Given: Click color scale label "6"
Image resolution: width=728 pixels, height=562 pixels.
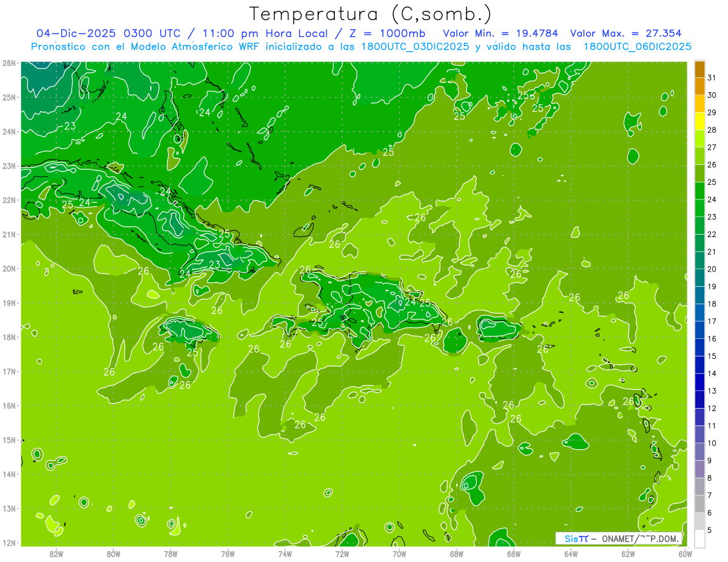Looking at the screenshot, I should 709,512.
